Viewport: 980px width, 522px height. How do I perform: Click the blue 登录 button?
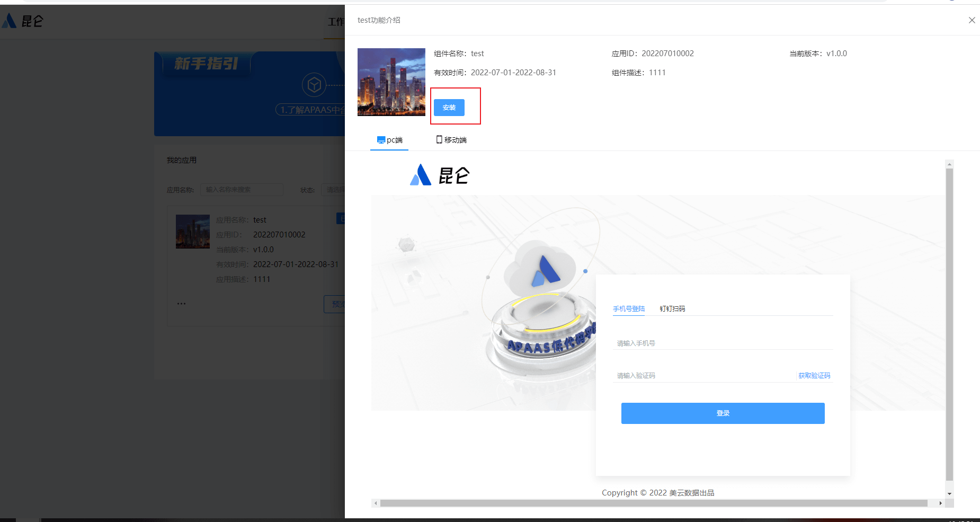(723, 413)
